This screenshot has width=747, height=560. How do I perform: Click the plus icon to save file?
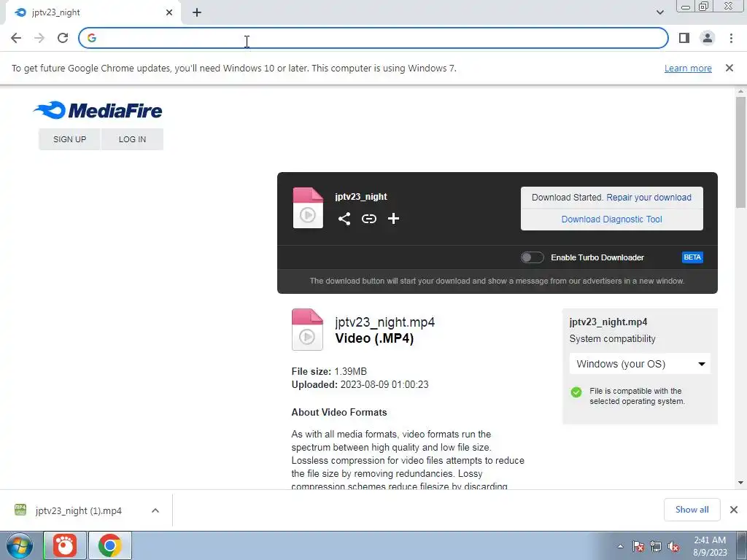(393, 219)
